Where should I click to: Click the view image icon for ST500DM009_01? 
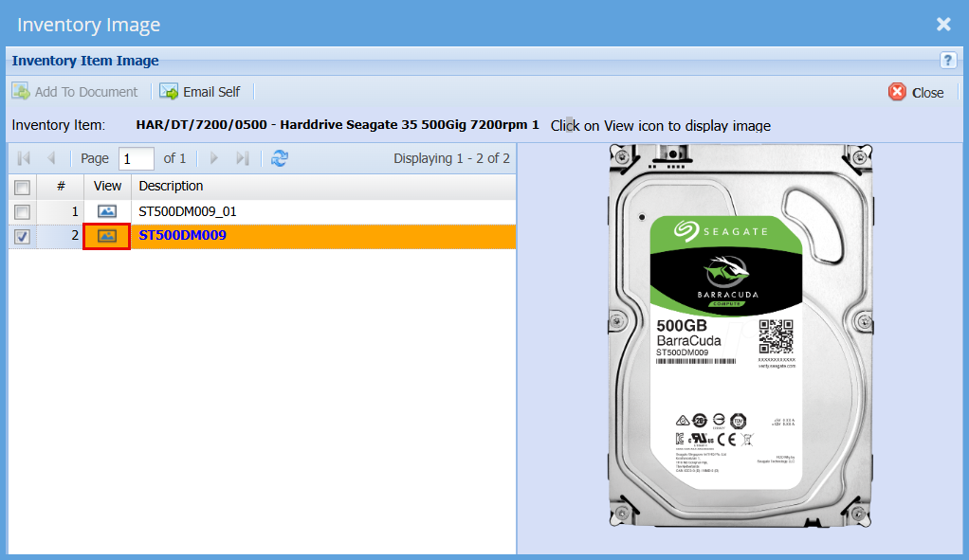[107, 211]
